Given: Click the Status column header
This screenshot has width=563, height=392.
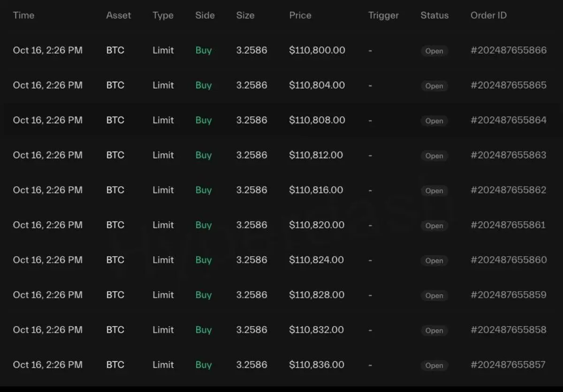Looking at the screenshot, I should (434, 15).
